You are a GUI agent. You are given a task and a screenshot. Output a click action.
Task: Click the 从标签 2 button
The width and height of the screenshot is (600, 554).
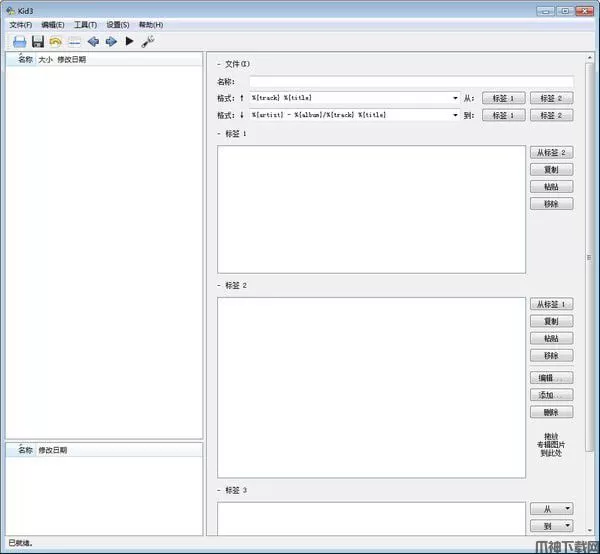point(551,152)
